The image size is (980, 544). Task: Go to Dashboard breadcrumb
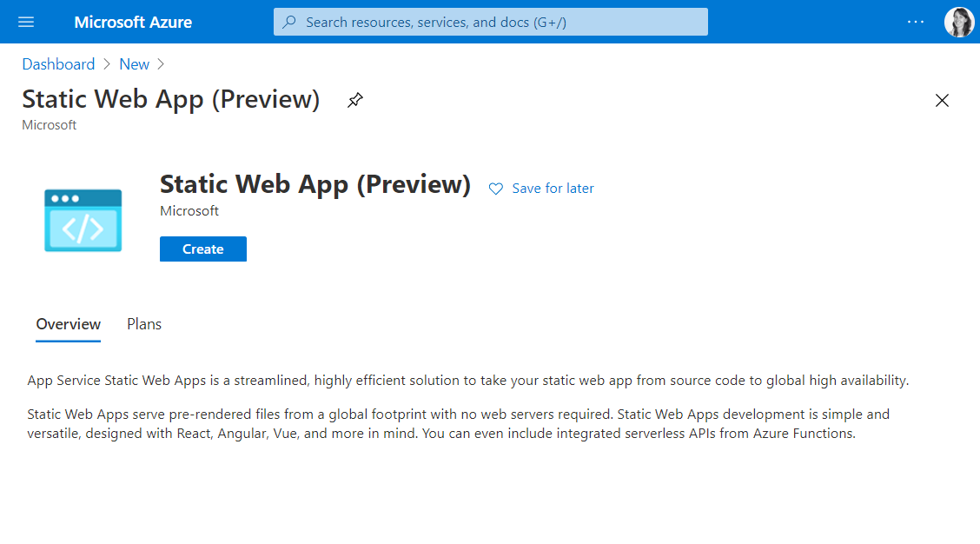tap(58, 64)
